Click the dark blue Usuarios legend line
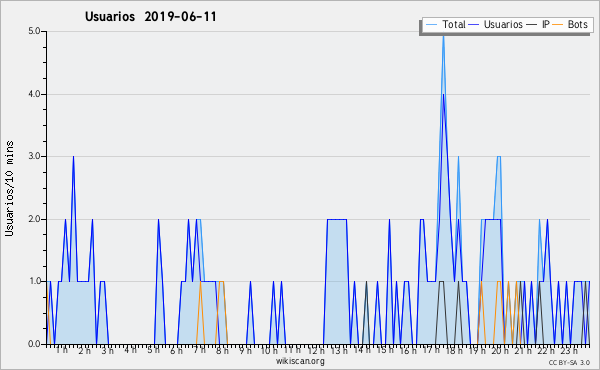 click(474, 25)
